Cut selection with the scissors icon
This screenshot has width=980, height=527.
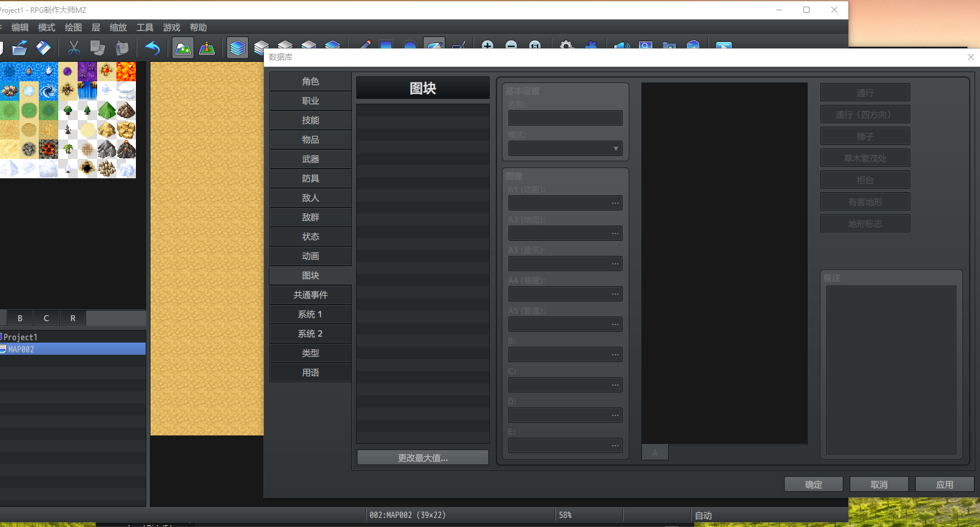point(74,48)
